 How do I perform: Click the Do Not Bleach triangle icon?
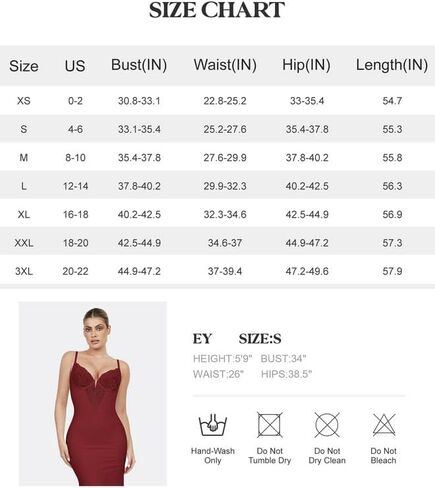tap(384, 425)
